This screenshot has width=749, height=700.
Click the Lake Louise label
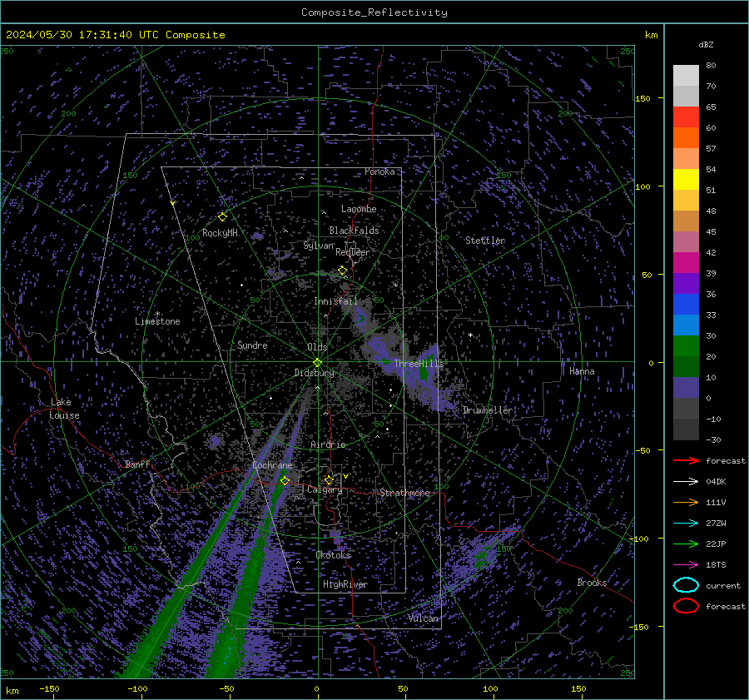[x=64, y=409]
